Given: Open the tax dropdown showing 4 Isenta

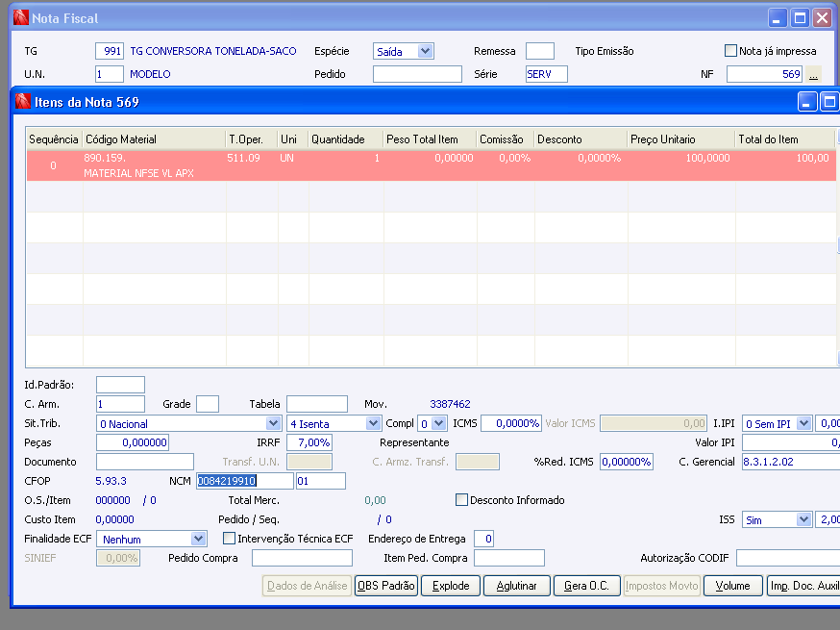Looking at the screenshot, I should click(373, 423).
